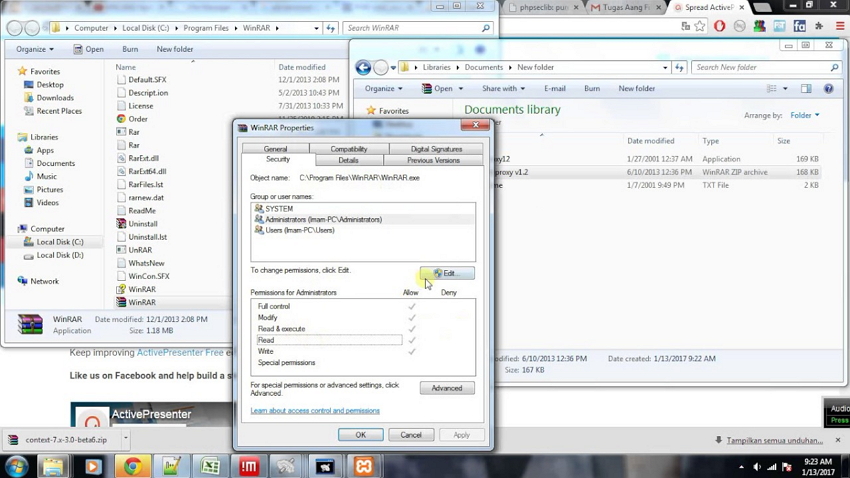
Task: Open Arrange by Folder dropdown
Action: pos(805,115)
